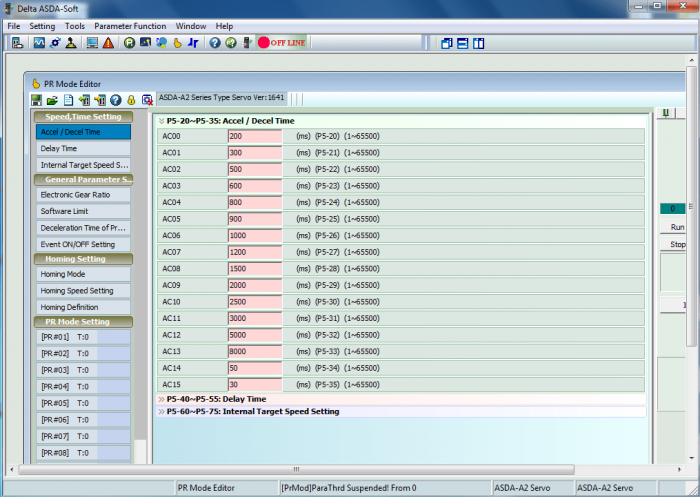Image resolution: width=700 pixels, height=497 pixels.
Task: Click the scope waveform toolbar icon
Action: 39,43
